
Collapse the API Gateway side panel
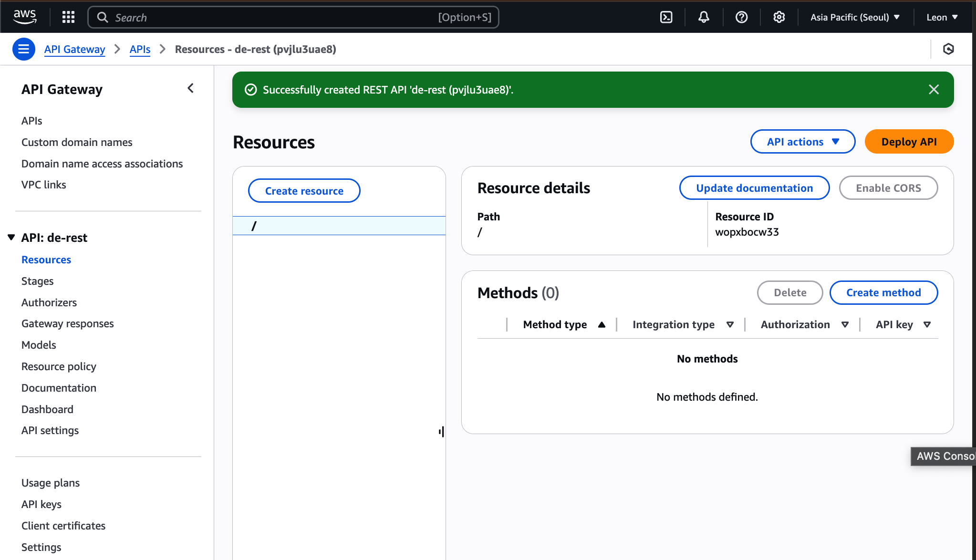click(190, 88)
